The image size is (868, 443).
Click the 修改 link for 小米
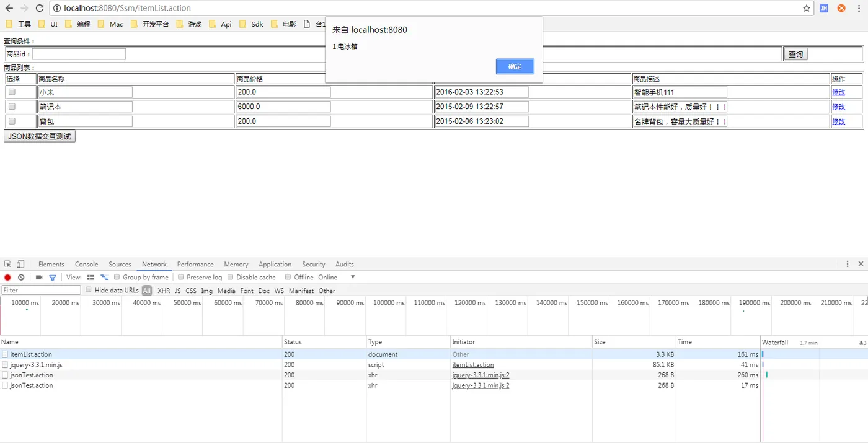(838, 92)
